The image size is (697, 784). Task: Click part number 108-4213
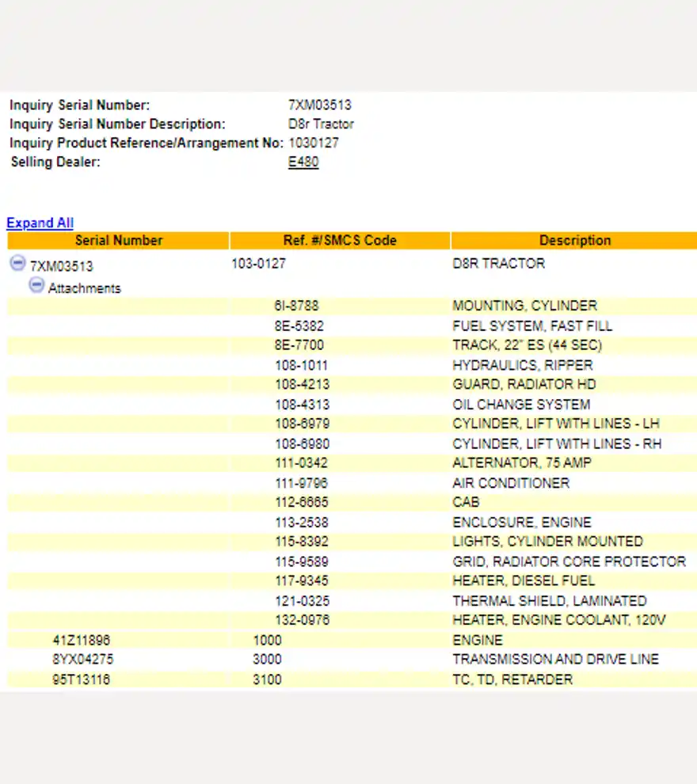303,385
